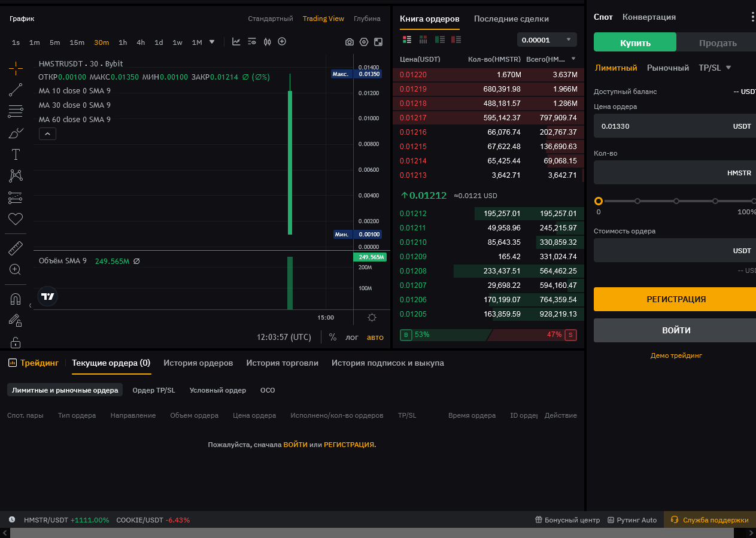Click the TradingView logo on chart
This screenshot has height=538, width=756.
[x=48, y=296]
